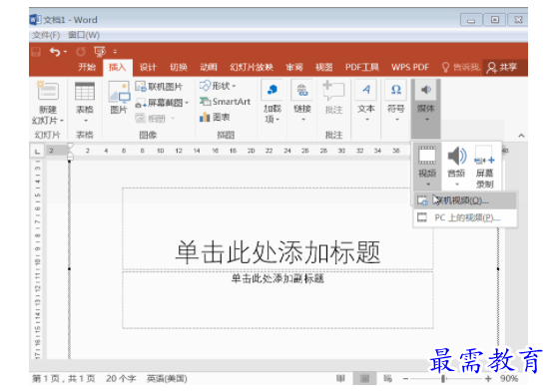Insert a 图表 chart
The width and height of the screenshot is (551, 392).
215,117
